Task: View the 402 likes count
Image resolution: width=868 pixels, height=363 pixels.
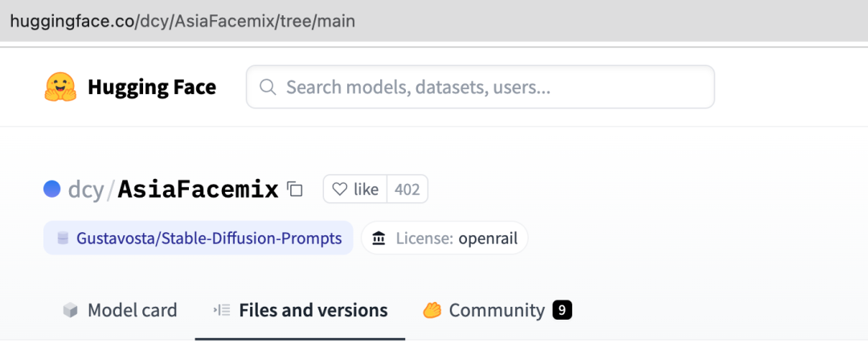Action: click(x=407, y=190)
